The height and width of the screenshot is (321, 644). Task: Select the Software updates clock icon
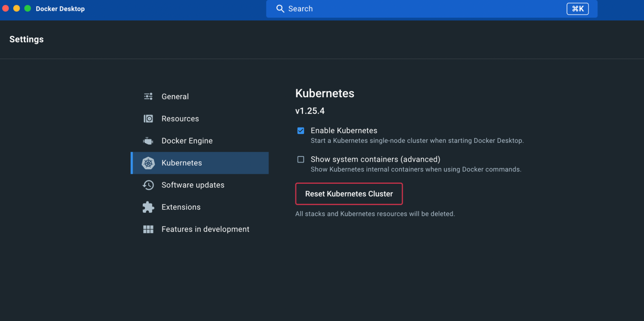tap(148, 185)
